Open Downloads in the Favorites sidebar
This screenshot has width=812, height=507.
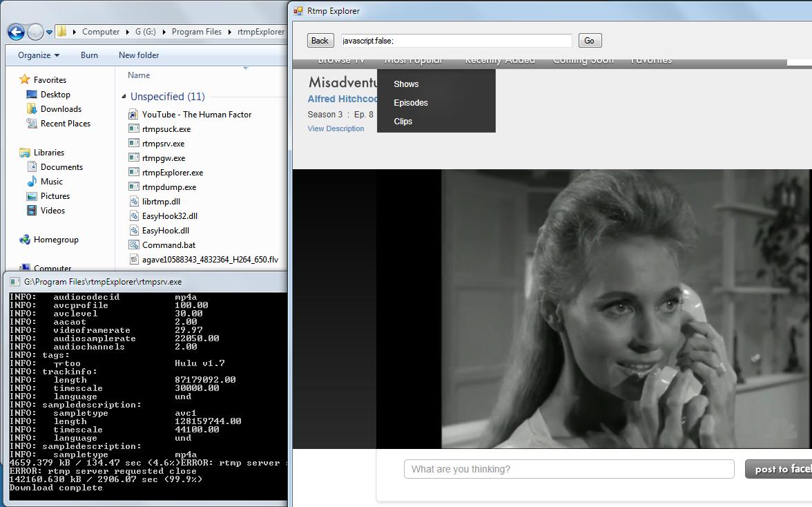(61, 108)
